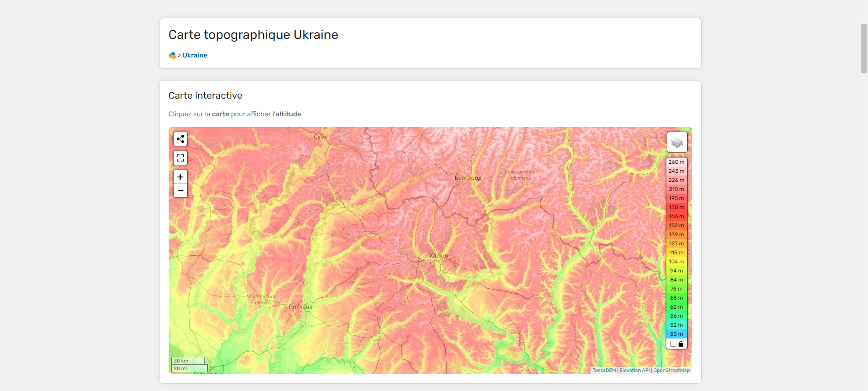Select the 260 m legend color swatch
868x391 pixels.
[x=676, y=162]
